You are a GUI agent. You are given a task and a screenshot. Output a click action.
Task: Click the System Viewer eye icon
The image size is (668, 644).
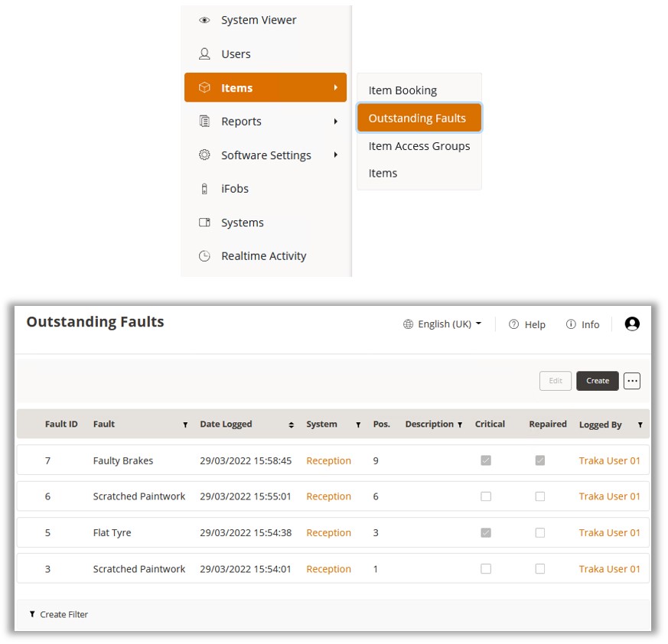click(x=204, y=21)
